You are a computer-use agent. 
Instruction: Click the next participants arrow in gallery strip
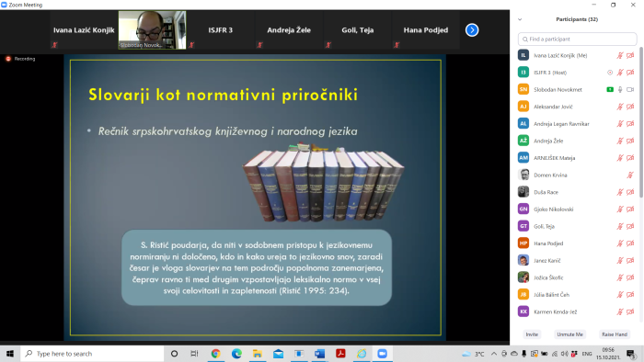(x=472, y=30)
